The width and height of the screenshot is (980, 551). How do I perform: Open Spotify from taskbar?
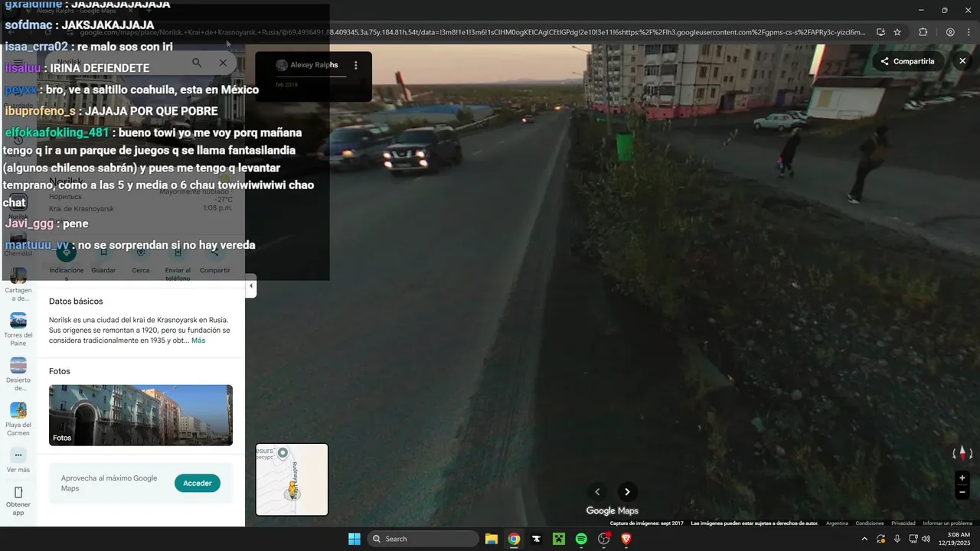click(x=581, y=539)
